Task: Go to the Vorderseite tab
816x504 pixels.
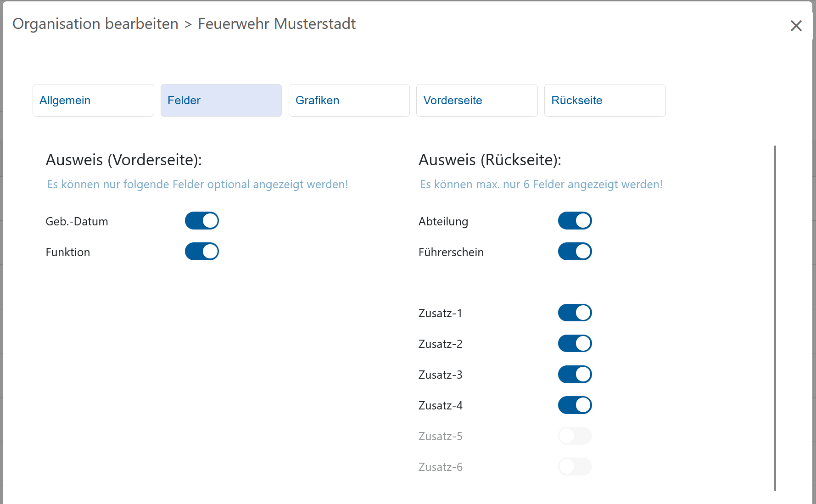Action: tap(477, 100)
